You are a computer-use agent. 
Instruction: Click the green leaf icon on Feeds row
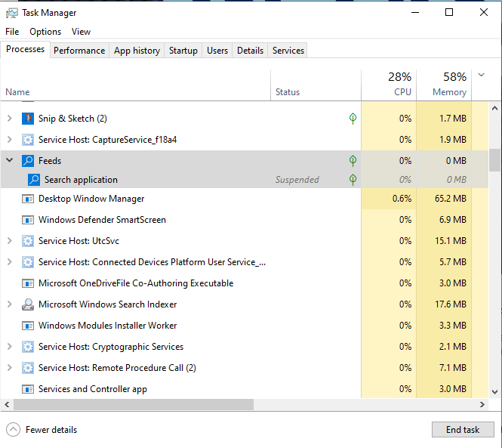353,161
